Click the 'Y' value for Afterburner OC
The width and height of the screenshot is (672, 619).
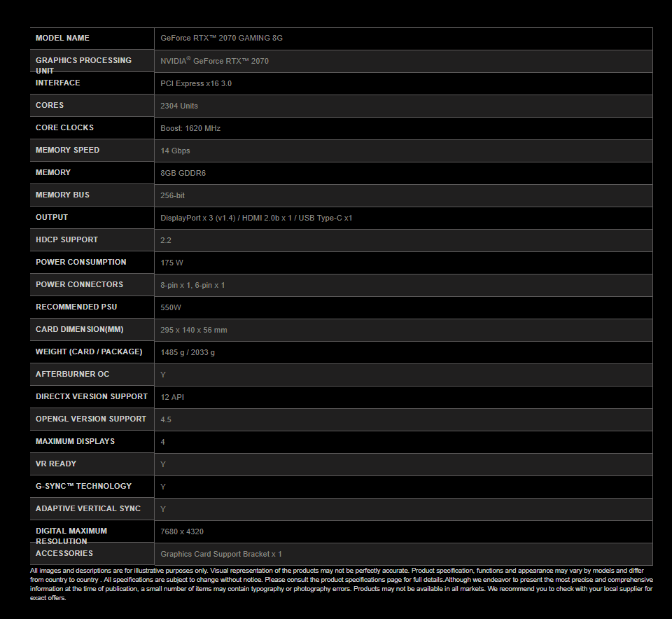coord(163,375)
